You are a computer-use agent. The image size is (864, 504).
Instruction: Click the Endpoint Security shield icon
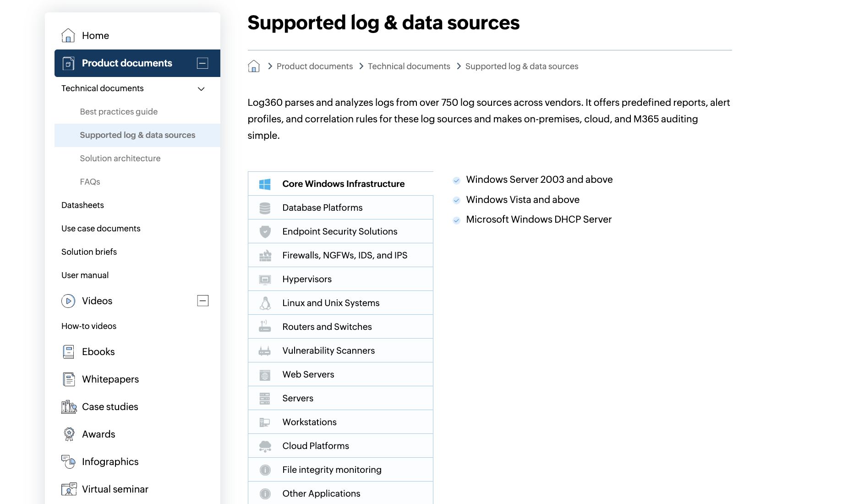pos(265,232)
